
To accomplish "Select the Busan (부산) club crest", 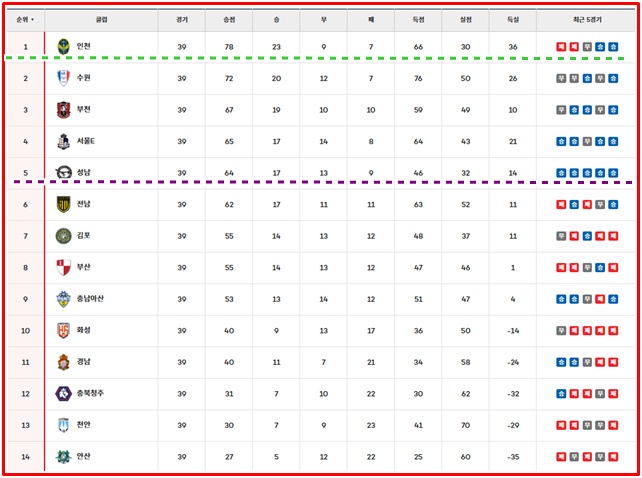I will (x=64, y=268).
